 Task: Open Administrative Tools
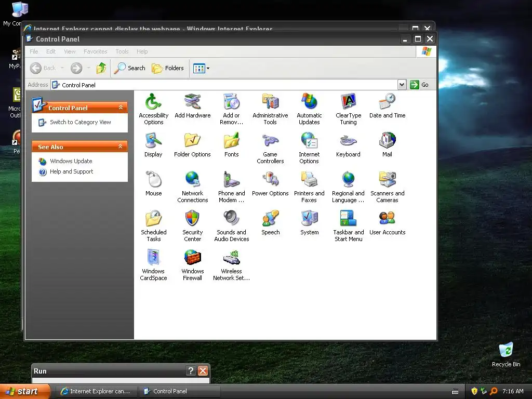(x=270, y=109)
